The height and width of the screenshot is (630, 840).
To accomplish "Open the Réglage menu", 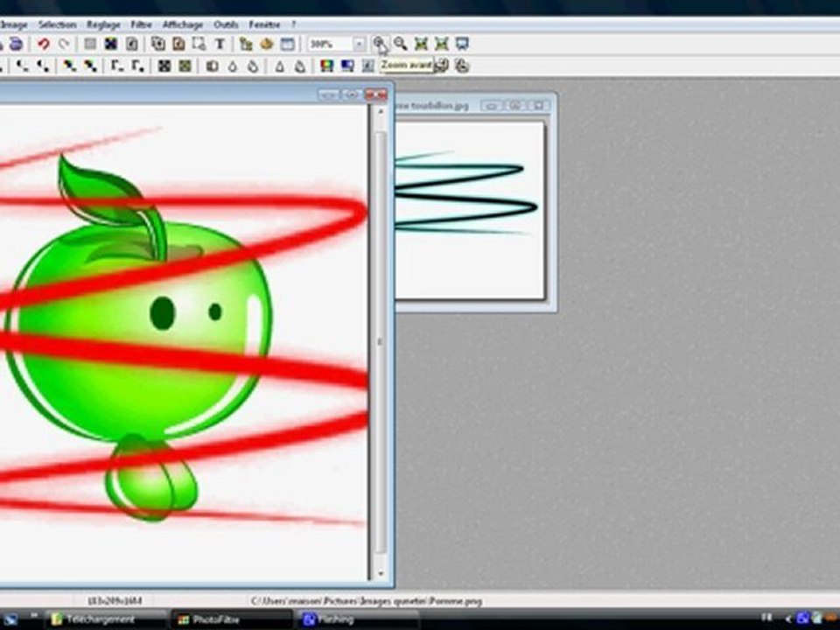I will [103, 24].
